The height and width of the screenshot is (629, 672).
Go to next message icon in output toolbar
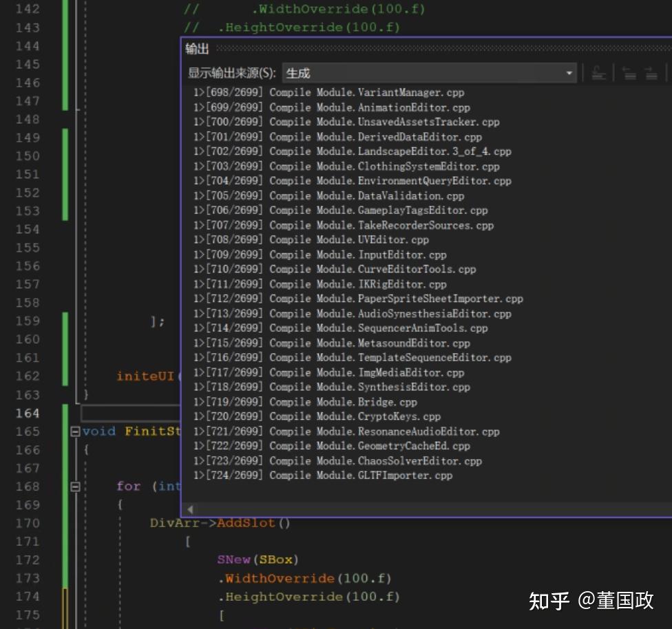point(651,73)
